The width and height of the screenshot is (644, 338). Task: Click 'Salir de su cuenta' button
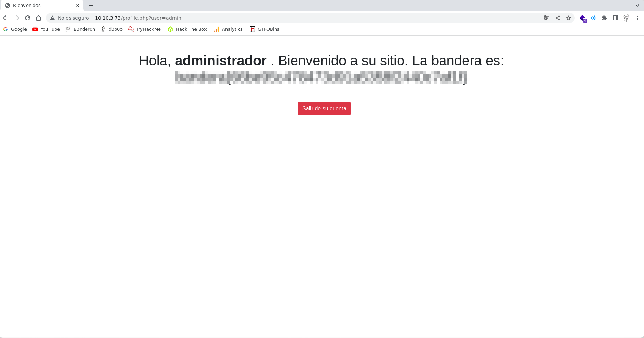click(x=324, y=108)
